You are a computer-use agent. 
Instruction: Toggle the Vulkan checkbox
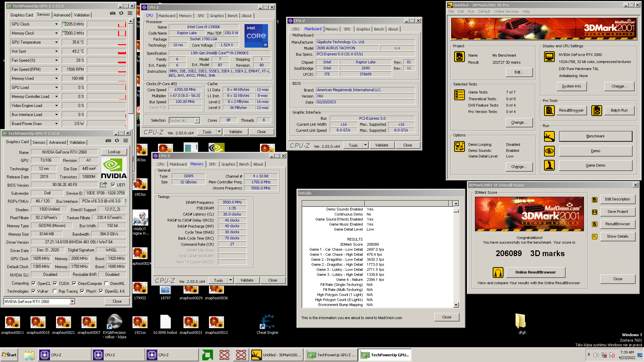tap(34, 291)
